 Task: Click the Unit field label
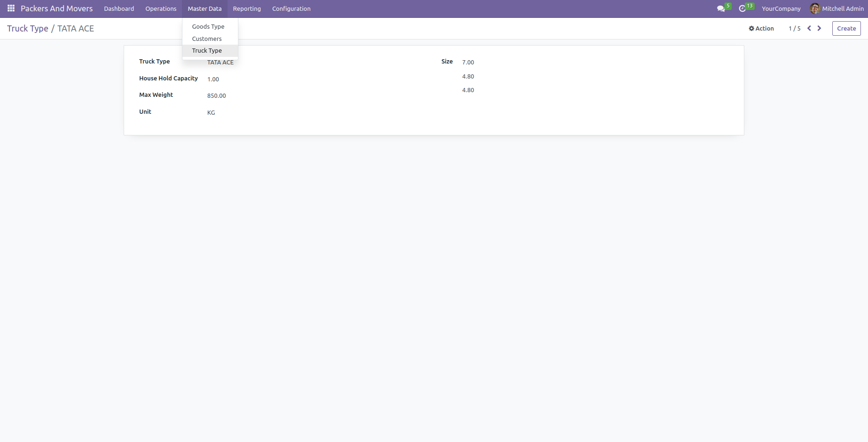pos(145,111)
